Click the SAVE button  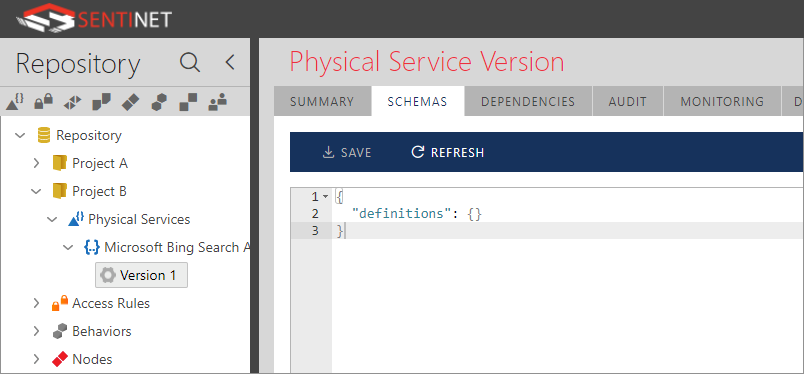(347, 152)
